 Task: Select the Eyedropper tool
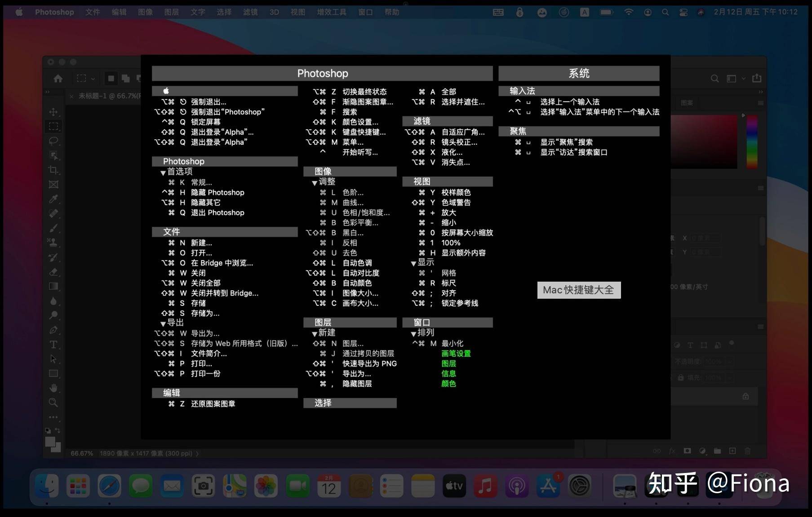point(53,199)
